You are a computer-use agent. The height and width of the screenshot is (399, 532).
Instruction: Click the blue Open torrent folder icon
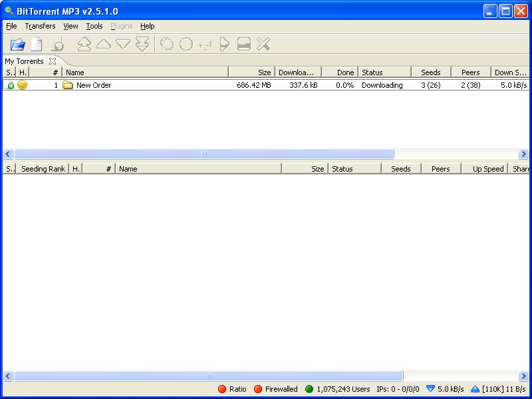18,45
